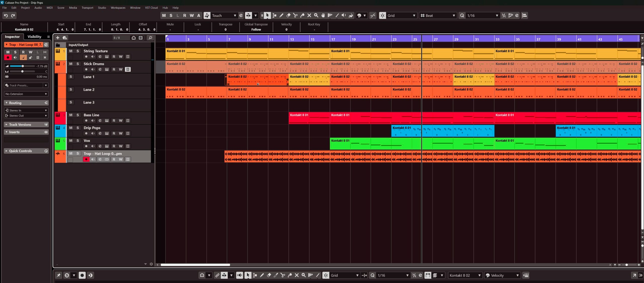644x283 pixels.
Task: Select the Object Selection arrow tool in main toolbar
Action: [267, 15]
